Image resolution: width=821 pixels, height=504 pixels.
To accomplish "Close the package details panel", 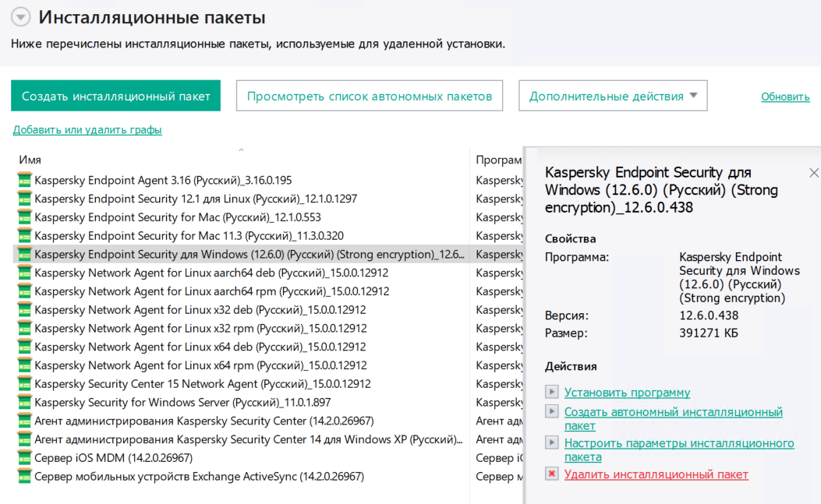I will [x=814, y=172].
